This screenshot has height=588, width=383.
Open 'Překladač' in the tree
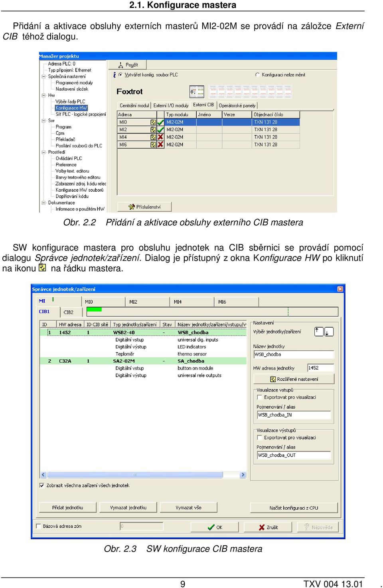65,139
